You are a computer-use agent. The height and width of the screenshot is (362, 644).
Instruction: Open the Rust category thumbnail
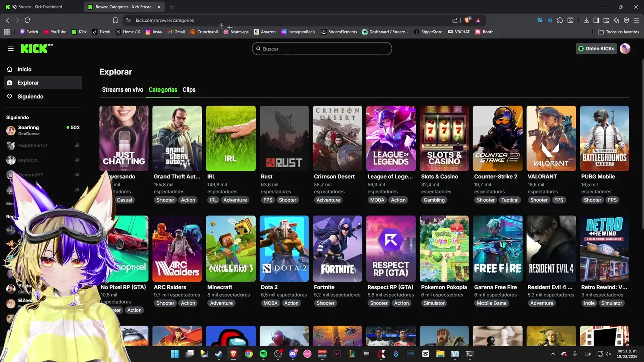click(284, 138)
